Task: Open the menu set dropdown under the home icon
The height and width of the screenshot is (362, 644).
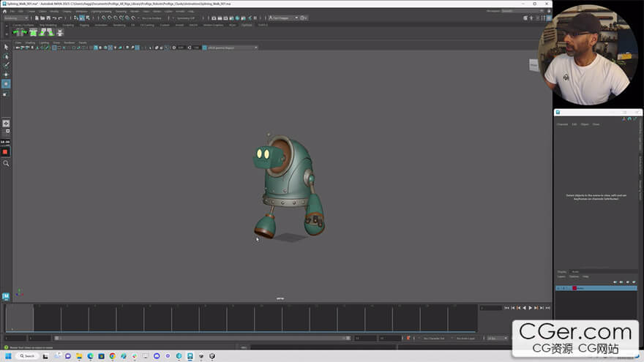Action: [x=15, y=18]
